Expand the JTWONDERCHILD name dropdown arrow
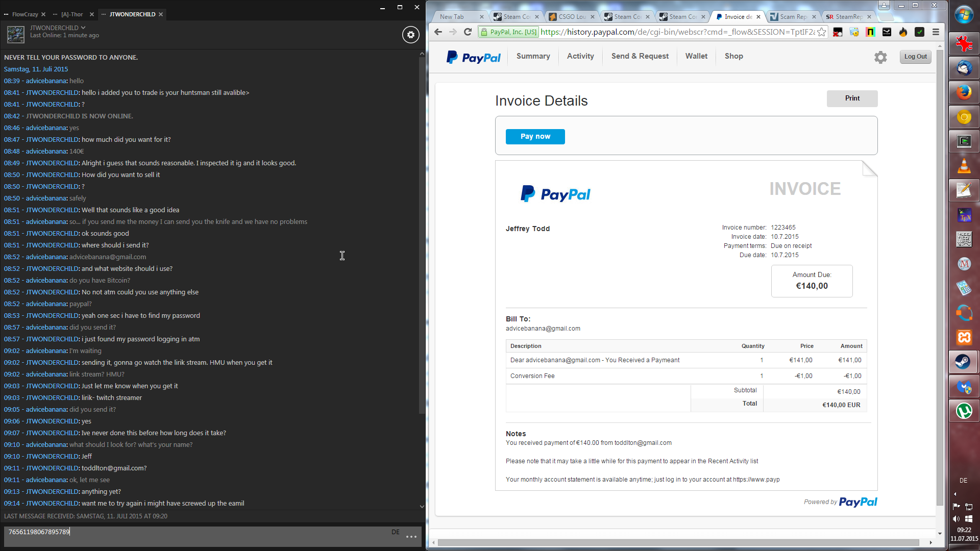 (83, 28)
